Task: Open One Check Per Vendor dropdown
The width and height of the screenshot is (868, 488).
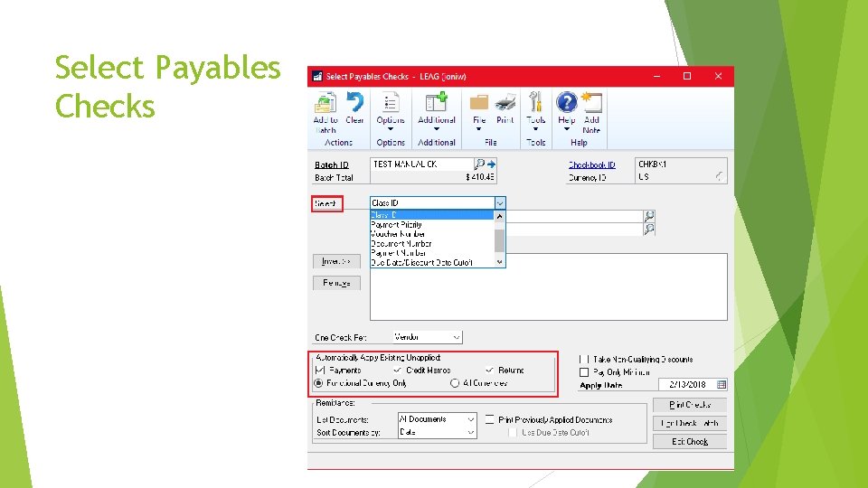Action: tap(456, 337)
